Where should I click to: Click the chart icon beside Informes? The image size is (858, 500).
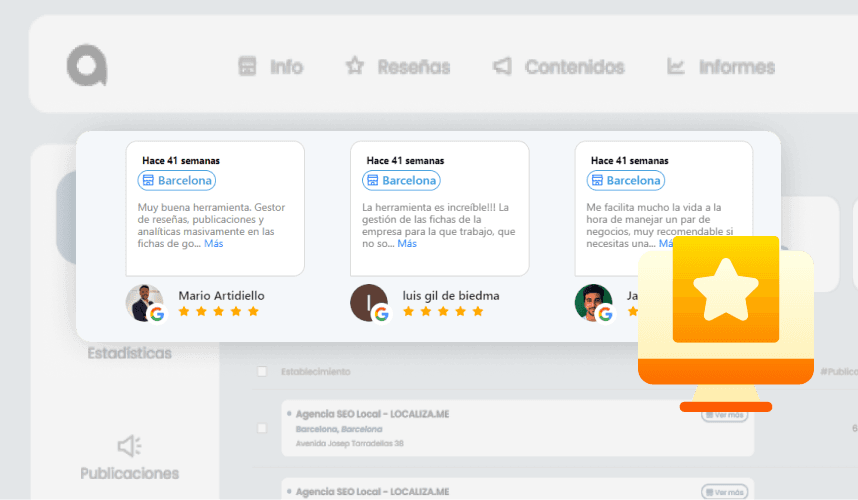coord(676,66)
